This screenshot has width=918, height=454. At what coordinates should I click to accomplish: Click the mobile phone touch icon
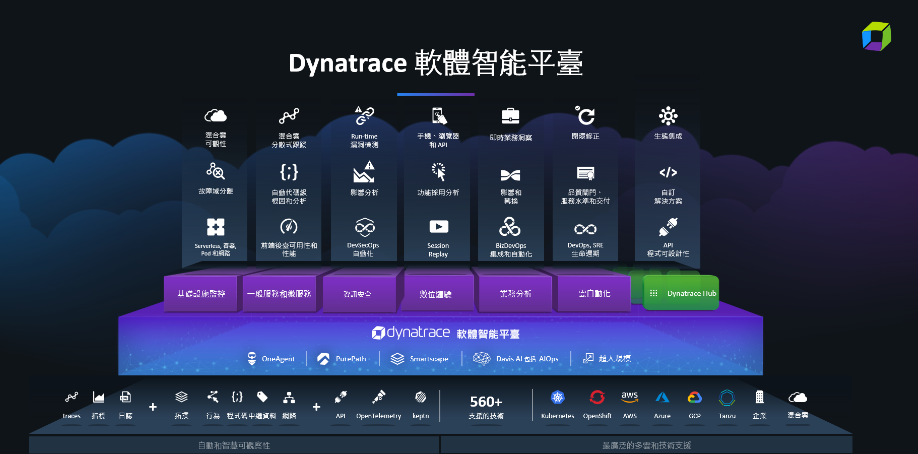point(439,115)
